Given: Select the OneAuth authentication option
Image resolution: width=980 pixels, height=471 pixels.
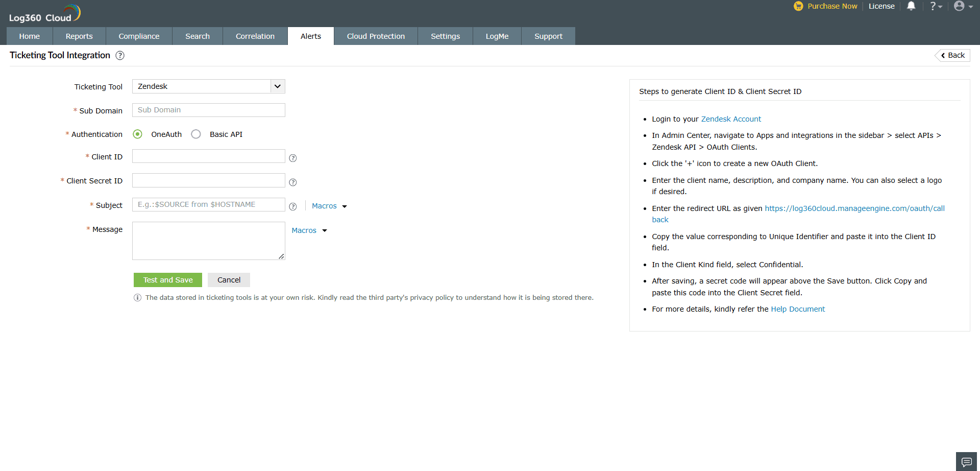Looking at the screenshot, I should 137,134.
